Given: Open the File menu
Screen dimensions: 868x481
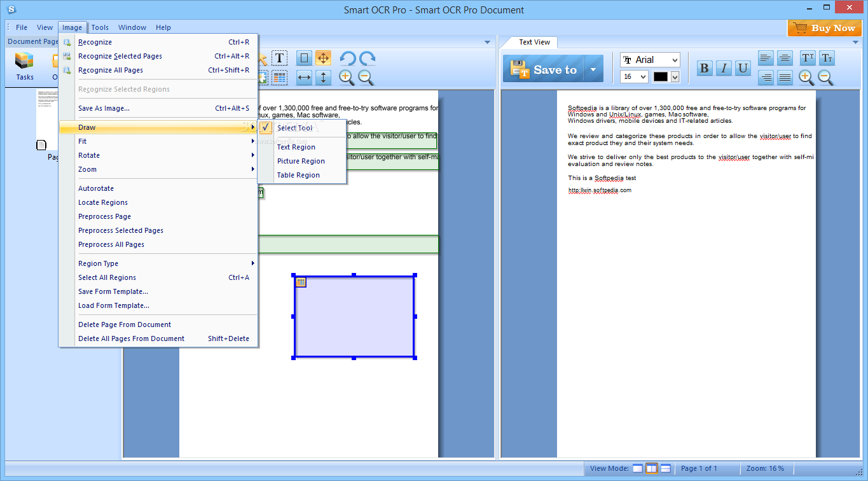Looking at the screenshot, I should [22, 27].
